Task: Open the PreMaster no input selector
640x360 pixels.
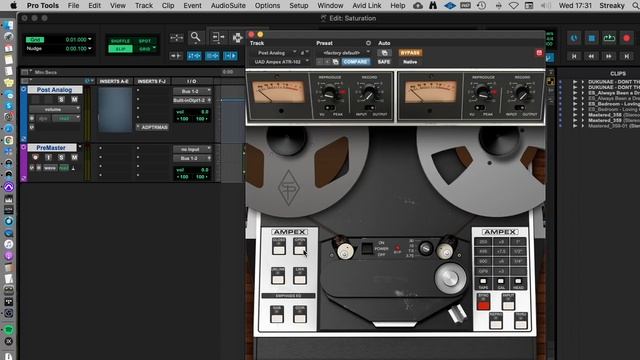Action: click(192, 149)
